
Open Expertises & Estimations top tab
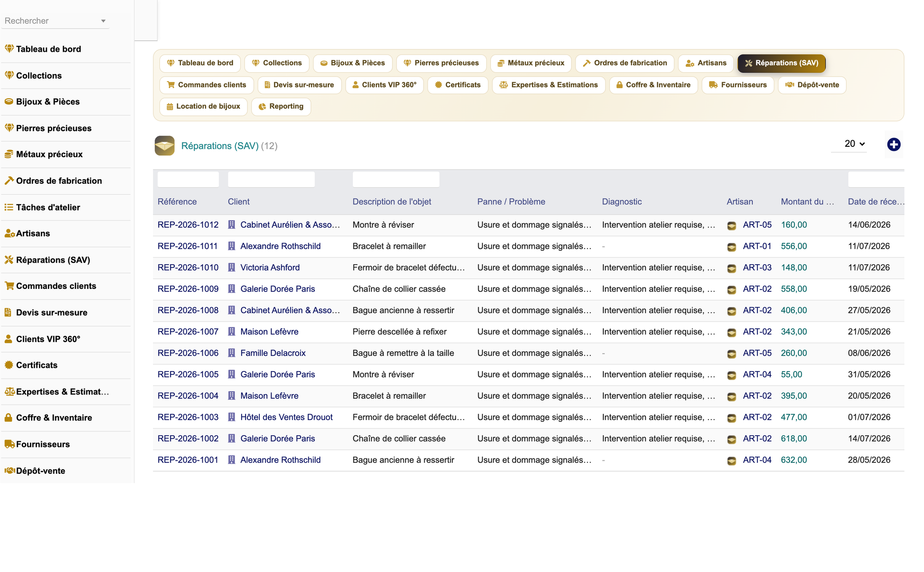click(x=548, y=85)
